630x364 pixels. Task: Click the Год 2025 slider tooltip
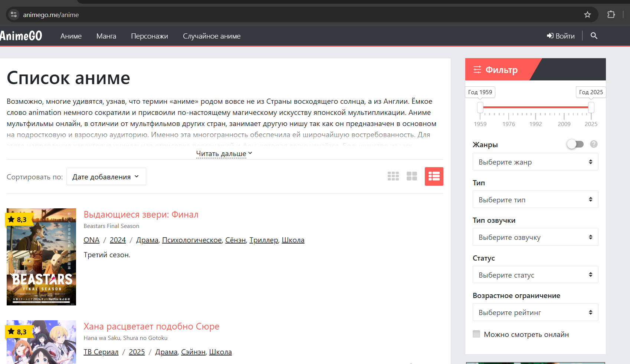pos(591,92)
